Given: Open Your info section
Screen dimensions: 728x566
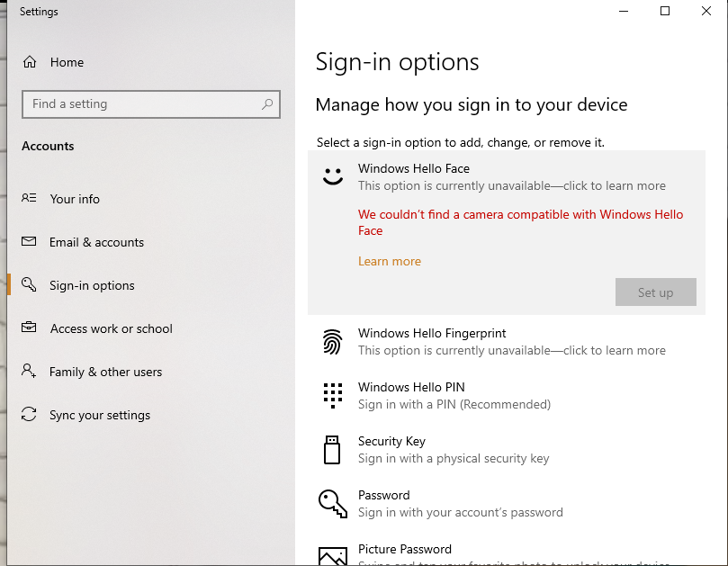Looking at the screenshot, I should click(x=151, y=199).
